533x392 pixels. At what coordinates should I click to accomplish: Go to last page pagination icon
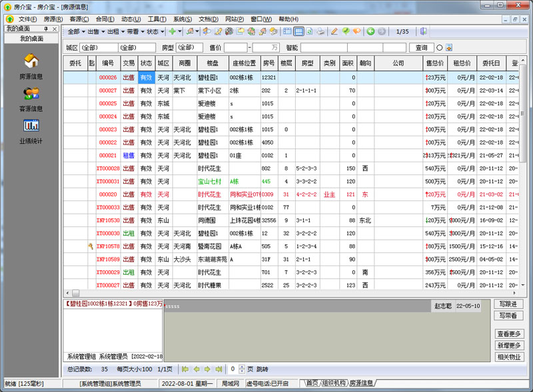(219, 369)
